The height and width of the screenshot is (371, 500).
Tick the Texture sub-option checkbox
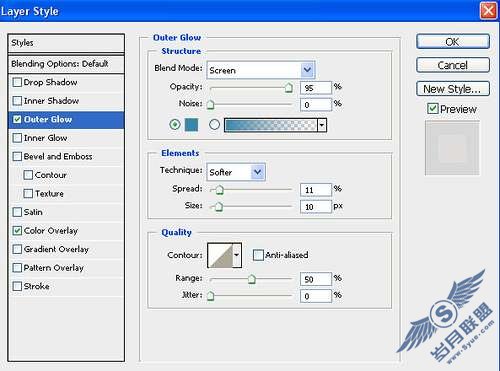(x=28, y=194)
